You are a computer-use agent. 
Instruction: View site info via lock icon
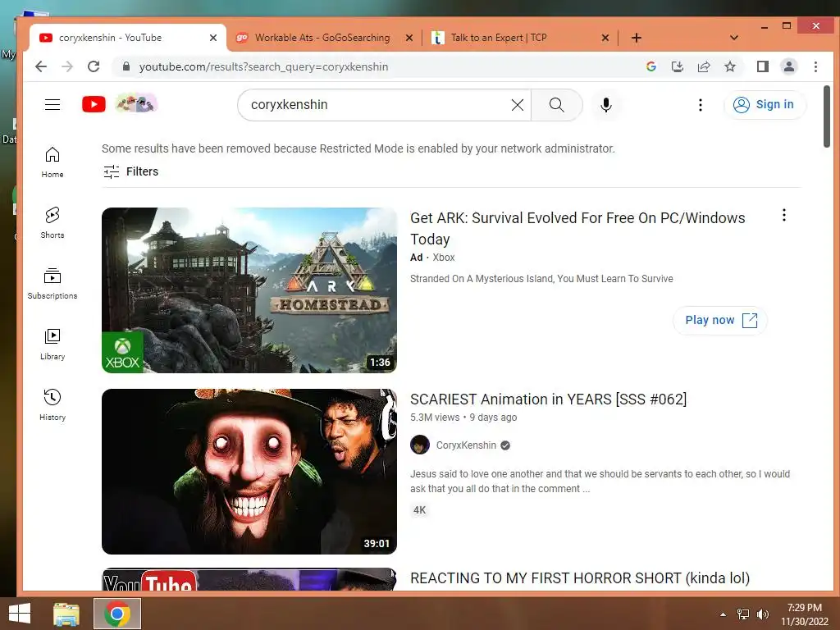(x=126, y=66)
